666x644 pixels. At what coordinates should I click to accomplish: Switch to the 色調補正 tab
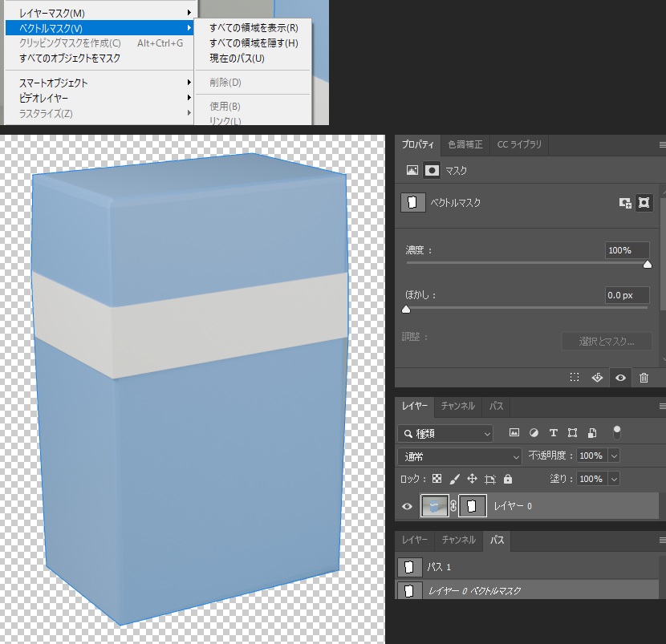click(x=465, y=145)
